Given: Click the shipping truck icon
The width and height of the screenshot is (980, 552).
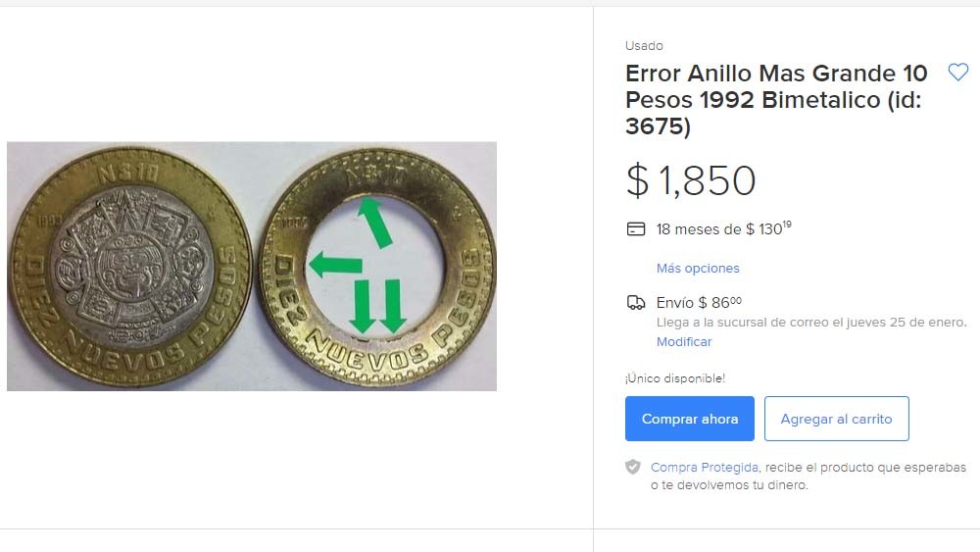Looking at the screenshot, I should coord(636,303).
